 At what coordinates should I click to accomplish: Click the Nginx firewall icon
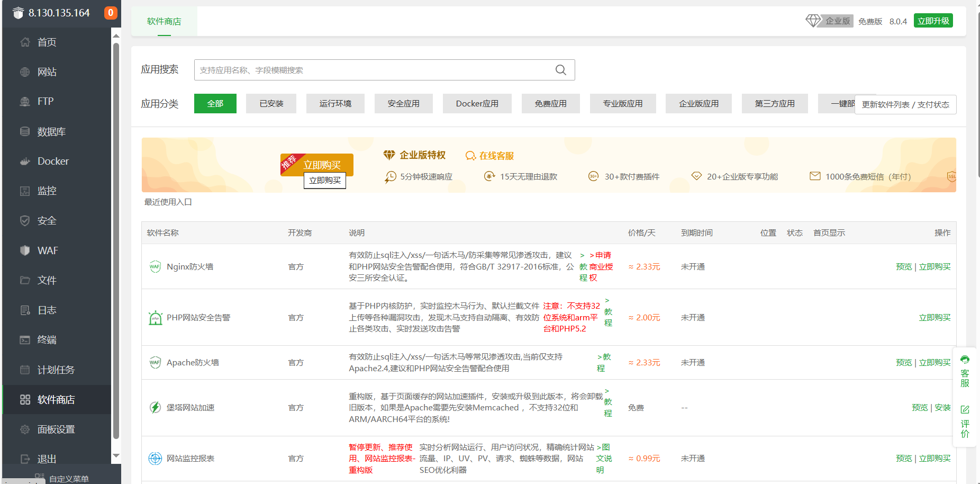click(155, 266)
